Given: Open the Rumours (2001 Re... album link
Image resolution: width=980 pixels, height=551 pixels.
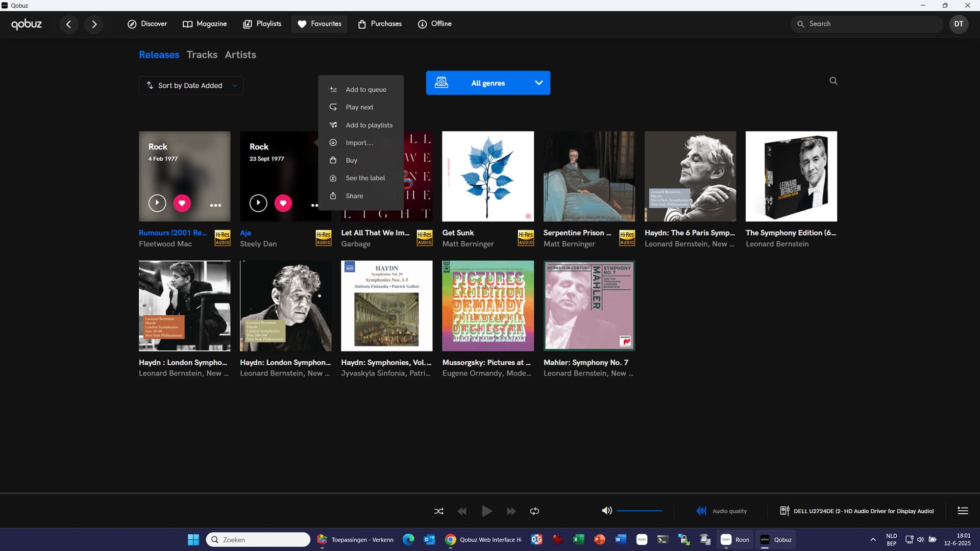Looking at the screenshot, I should pos(173,233).
